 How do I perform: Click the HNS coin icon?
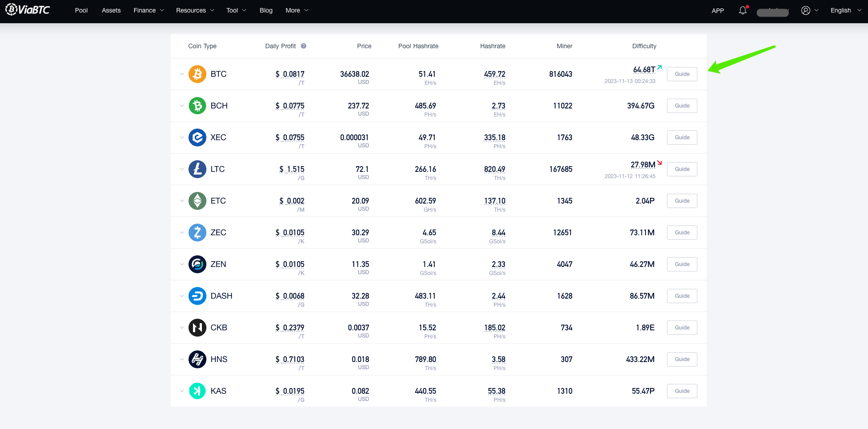tap(197, 359)
